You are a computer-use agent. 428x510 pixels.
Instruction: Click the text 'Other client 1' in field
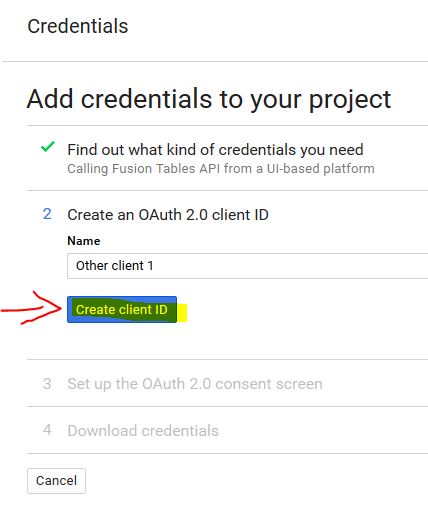pyautogui.click(x=114, y=266)
